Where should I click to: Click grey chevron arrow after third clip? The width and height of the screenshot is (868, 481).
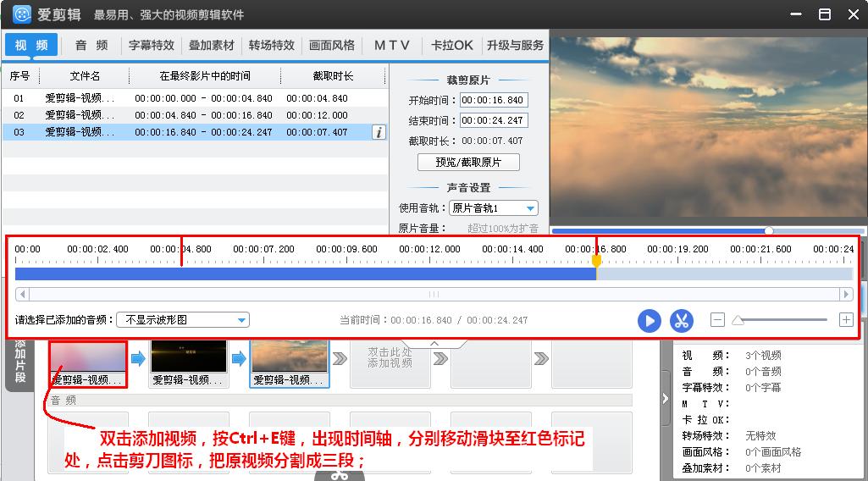(x=340, y=359)
